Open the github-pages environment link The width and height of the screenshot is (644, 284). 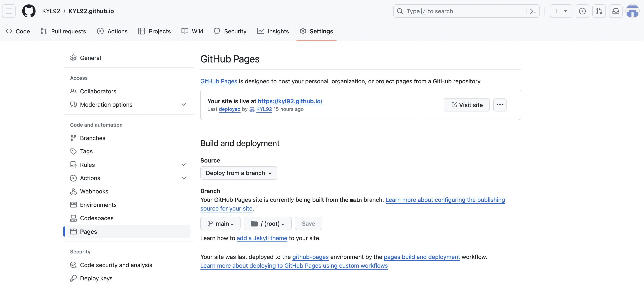point(310,257)
